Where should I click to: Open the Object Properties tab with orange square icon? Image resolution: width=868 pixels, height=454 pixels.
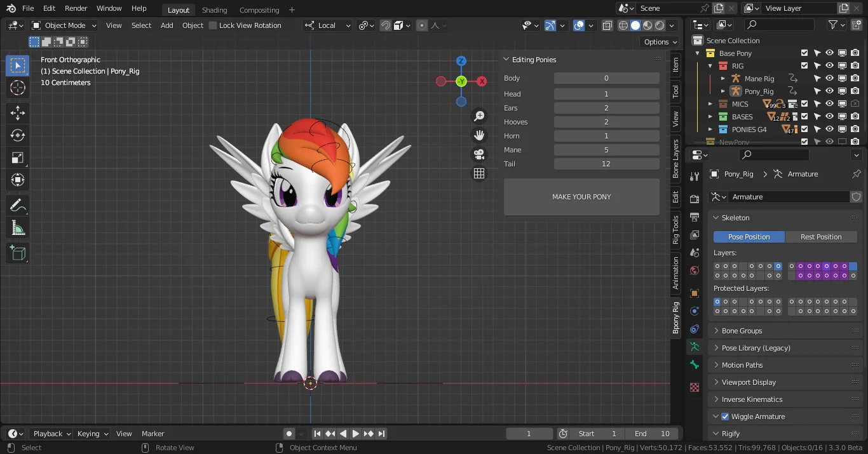[694, 293]
